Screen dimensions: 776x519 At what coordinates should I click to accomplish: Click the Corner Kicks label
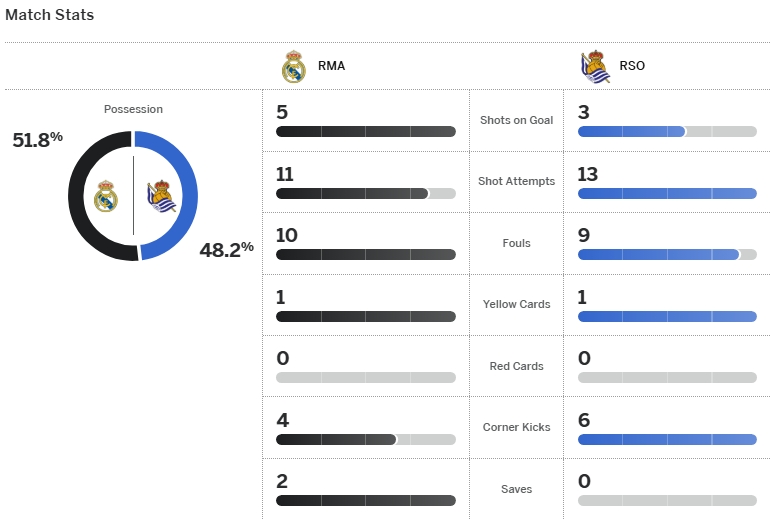tap(516, 427)
